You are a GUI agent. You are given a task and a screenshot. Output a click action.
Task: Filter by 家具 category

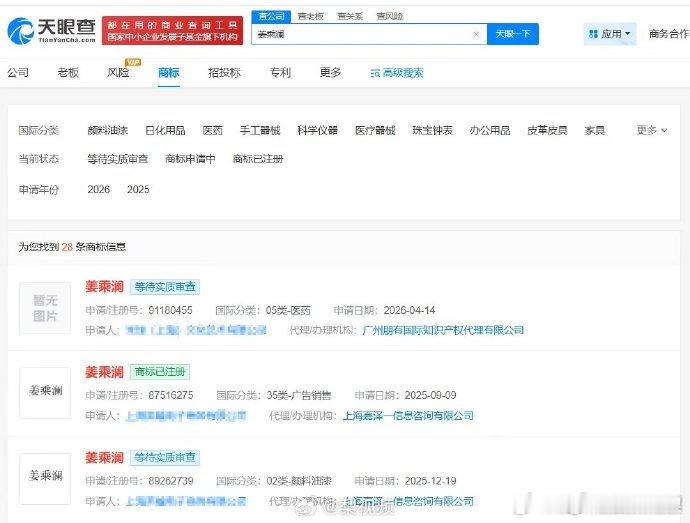tap(595, 130)
